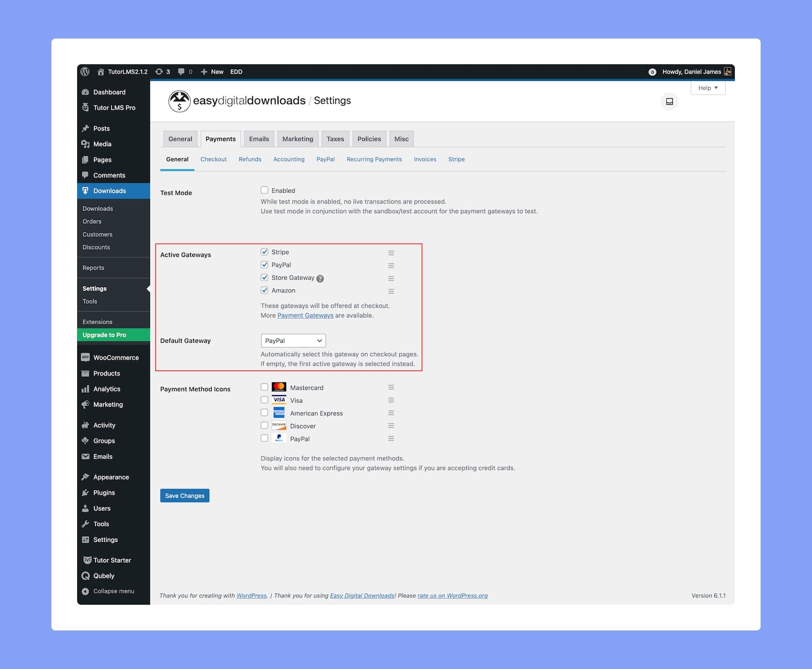
Task: Open the WordPress footer link
Action: point(252,596)
